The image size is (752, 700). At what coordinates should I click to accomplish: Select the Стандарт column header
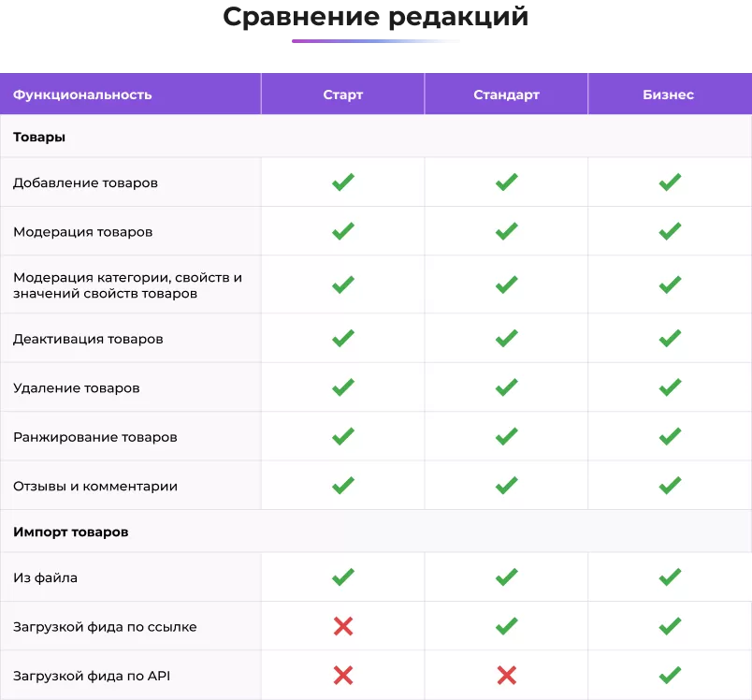coord(506,95)
